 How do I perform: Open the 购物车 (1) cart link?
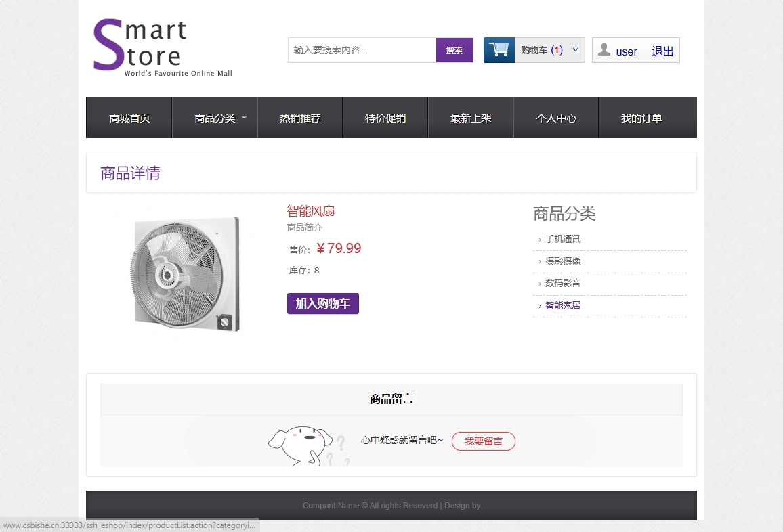[542, 50]
